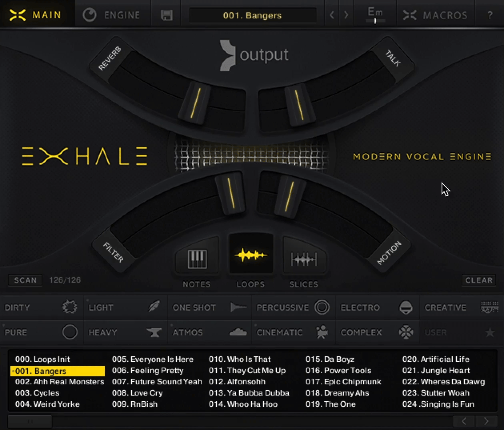Select the Loops waveform mode
Screen dimensions: 504x430
(251, 254)
